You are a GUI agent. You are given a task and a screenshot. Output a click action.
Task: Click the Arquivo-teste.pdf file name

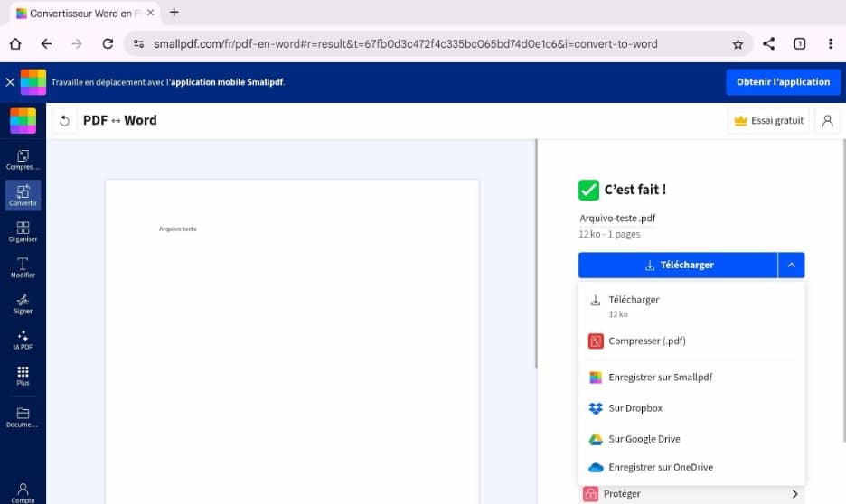pos(617,219)
